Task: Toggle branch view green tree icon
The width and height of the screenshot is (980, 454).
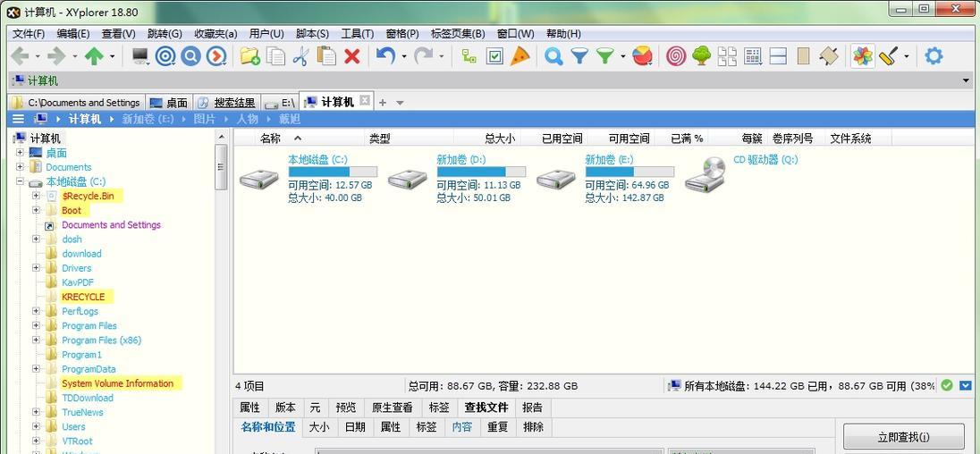Action: [469, 56]
